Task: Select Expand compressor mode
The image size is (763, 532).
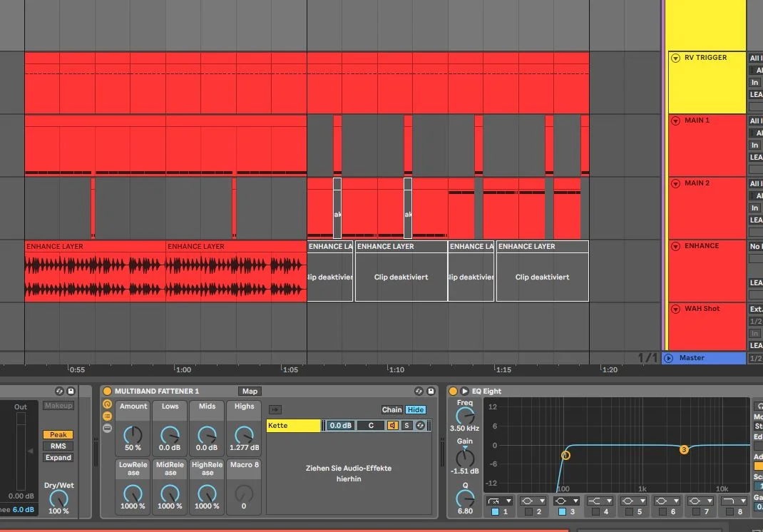Action: [x=58, y=458]
